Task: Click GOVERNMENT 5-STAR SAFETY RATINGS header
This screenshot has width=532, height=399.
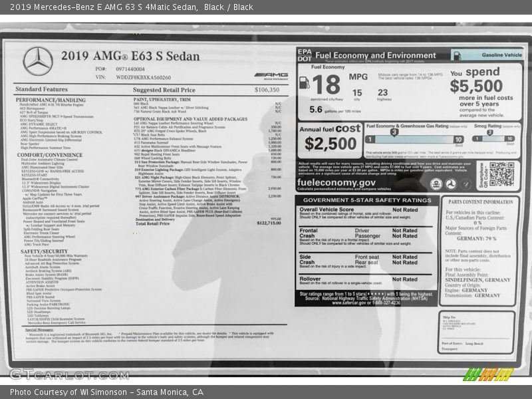Action: [367, 200]
